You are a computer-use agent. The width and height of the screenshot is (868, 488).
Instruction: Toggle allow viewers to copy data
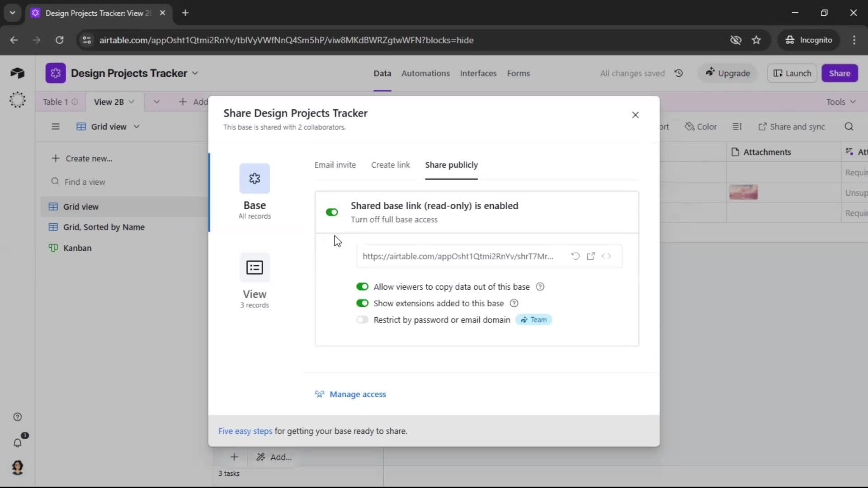362,287
